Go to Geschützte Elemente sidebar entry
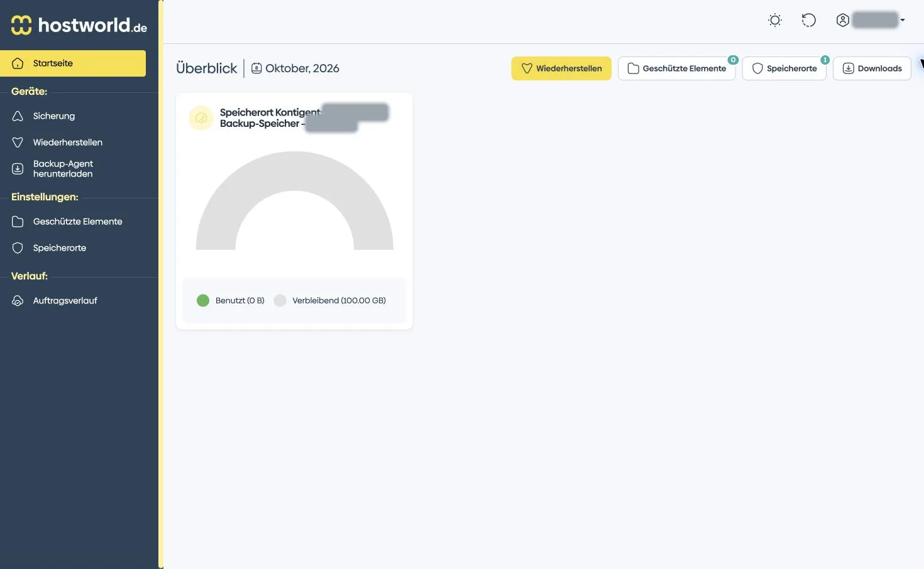 pyautogui.click(x=79, y=222)
